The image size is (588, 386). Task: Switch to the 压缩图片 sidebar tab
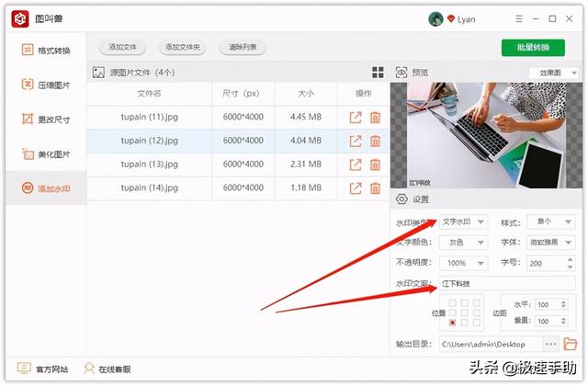click(46, 85)
